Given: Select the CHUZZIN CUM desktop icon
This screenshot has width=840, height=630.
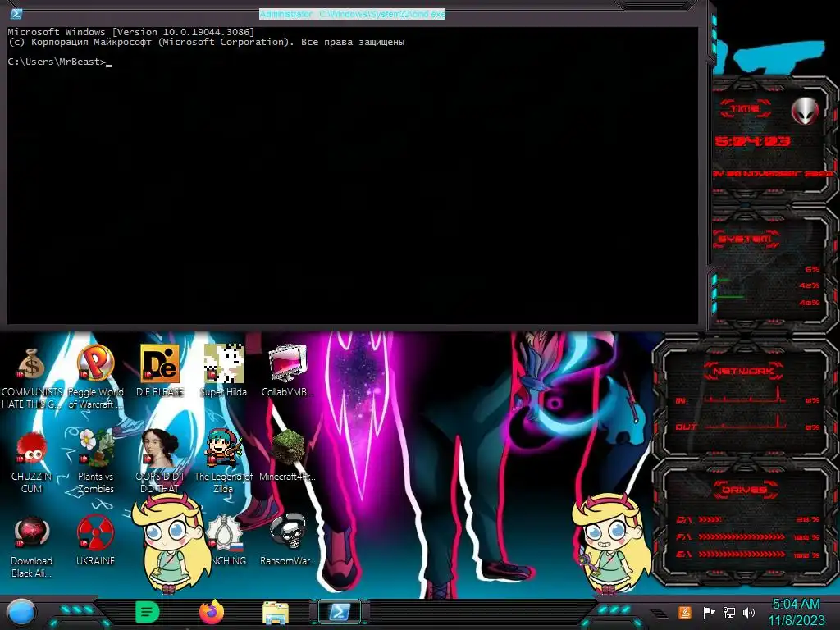Looking at the screenshot, I should coord(32,463).
